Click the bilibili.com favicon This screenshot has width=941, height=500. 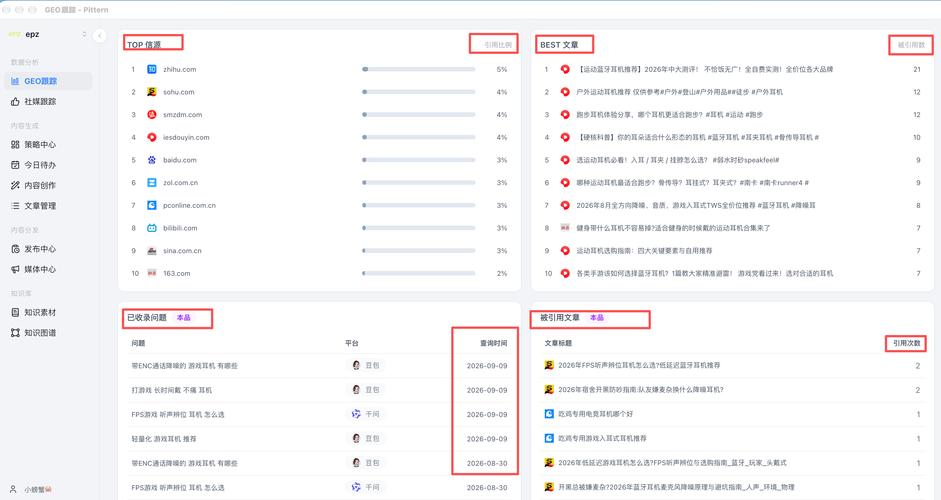point(152,228)
